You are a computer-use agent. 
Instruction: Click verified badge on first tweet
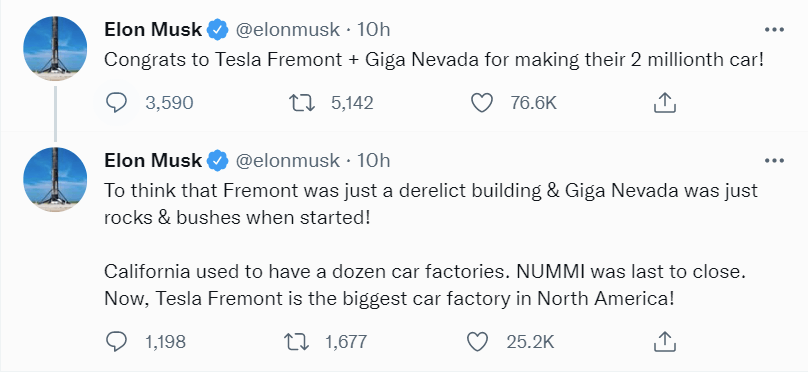tap(217, 30)
